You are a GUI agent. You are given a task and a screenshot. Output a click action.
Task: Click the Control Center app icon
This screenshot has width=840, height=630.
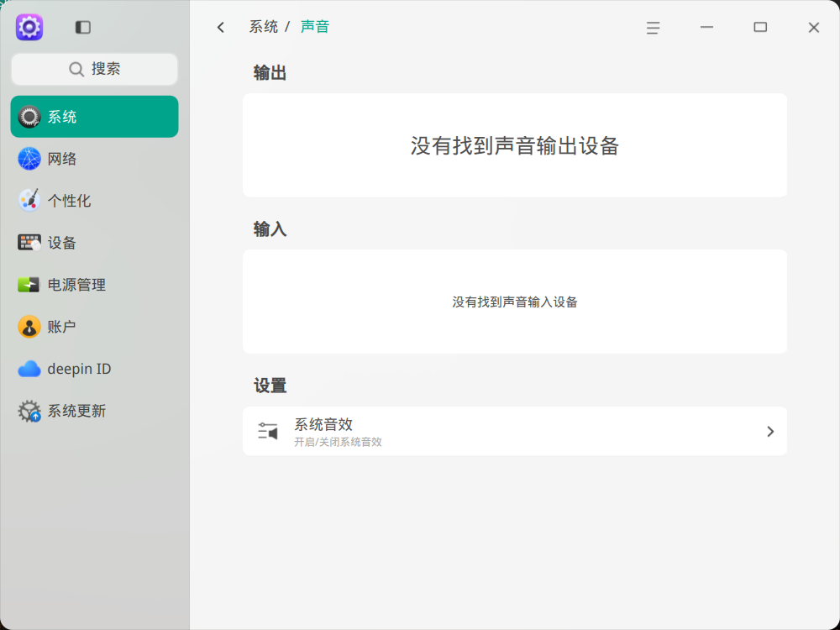coord(29,27)
